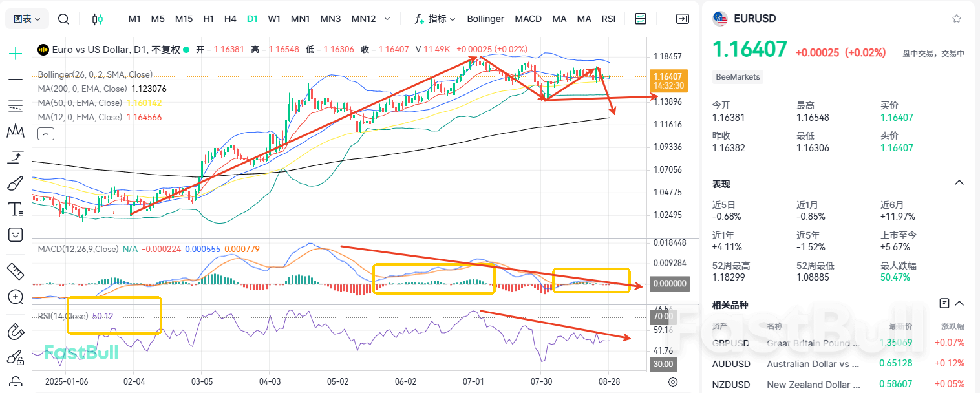Favorite EURUSD with the star icon
Image resolution: width=980 pixels, height=393 pixels.
pyautogui.click(x=956, y=19)
